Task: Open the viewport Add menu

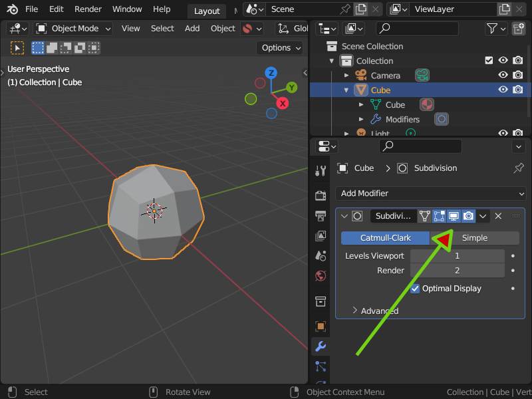Action: click(192, 29)
